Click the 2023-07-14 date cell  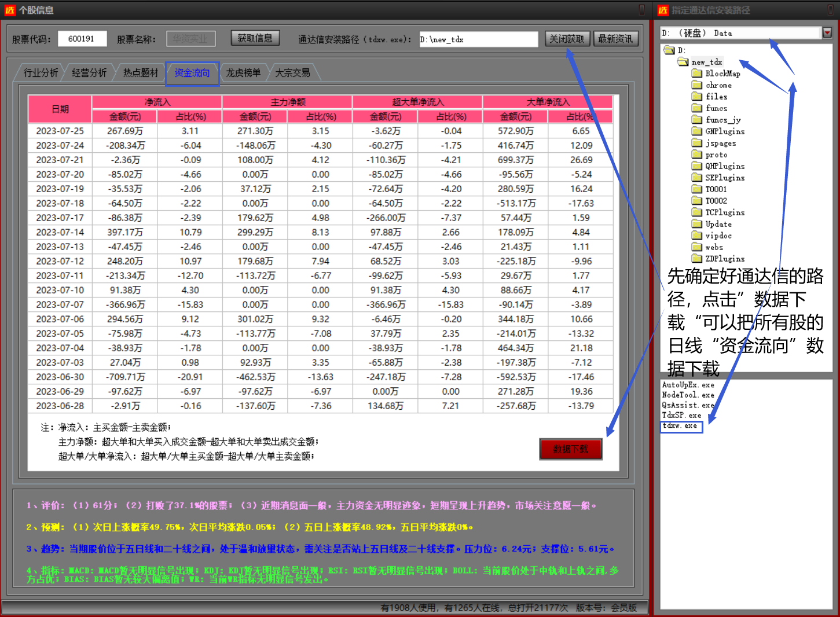click(60, 232)
